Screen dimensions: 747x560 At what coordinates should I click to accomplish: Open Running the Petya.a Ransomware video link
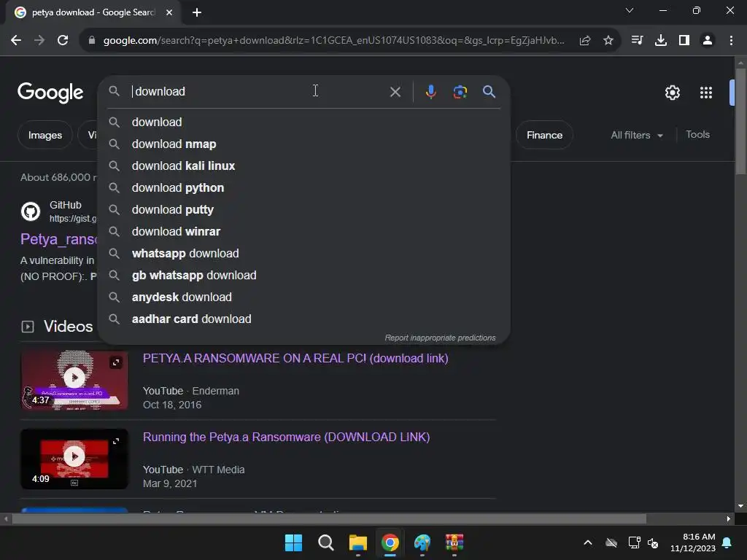(x=286, y=437)
